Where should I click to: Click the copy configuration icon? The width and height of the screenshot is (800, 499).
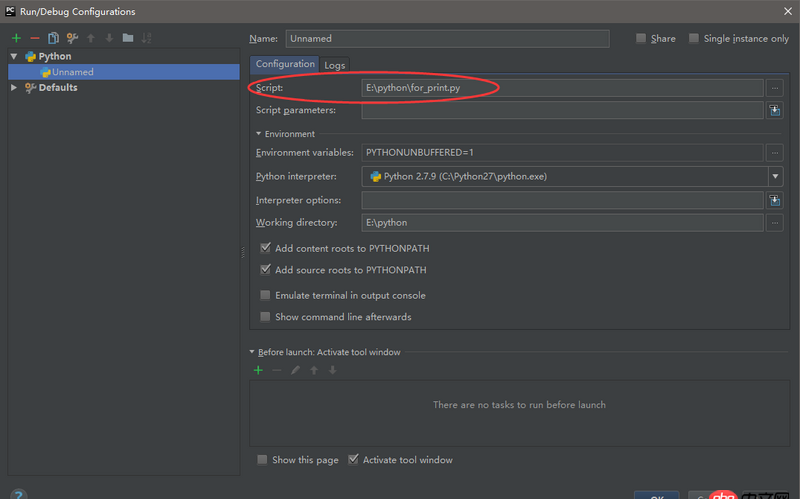pos(53,38)
